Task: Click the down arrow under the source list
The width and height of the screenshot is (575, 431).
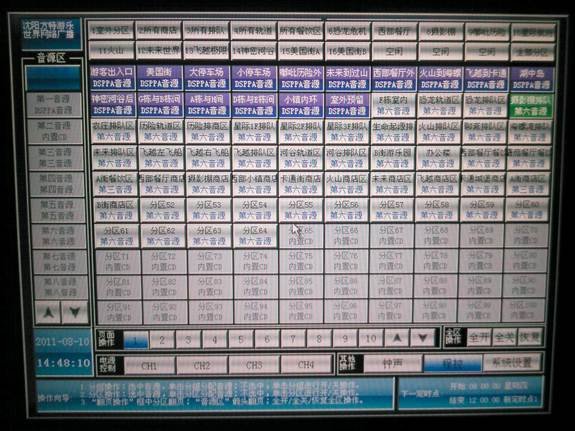Action: [75, 313]
